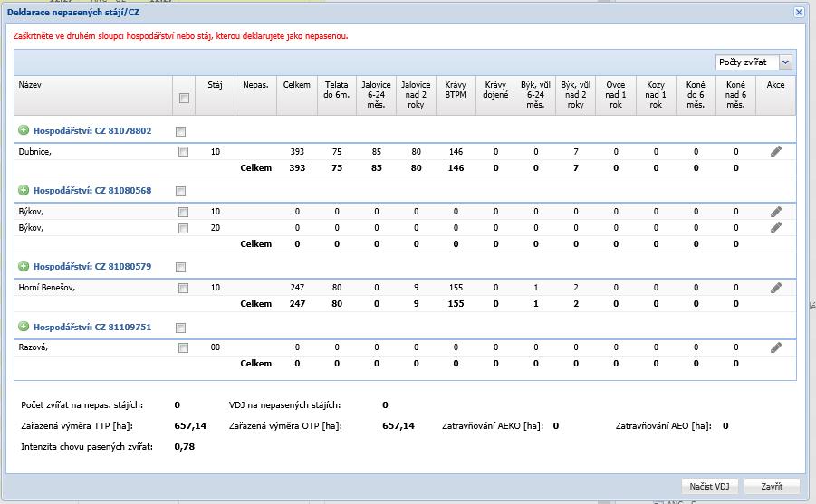
Task: Click the Zatravňování AEO [ha] label
Action: [664, 425]
